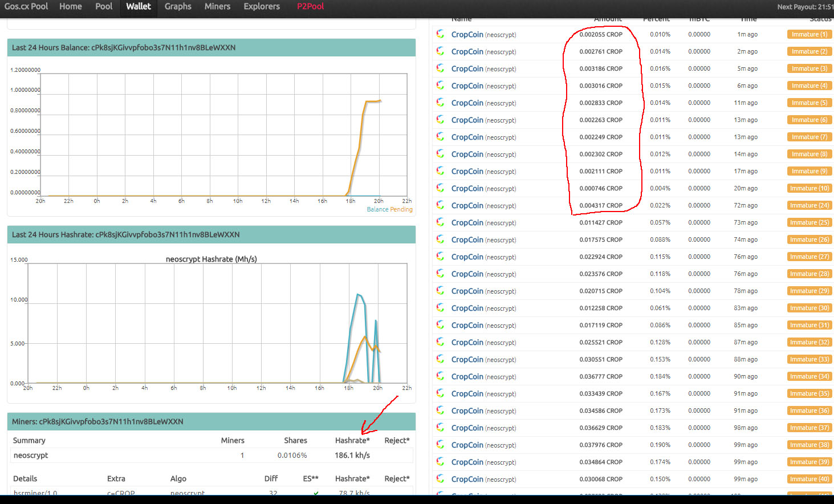Click the Immature (24) status badge
The width and height of the screenshot is (834, 504).
click(x=809, y=205)
